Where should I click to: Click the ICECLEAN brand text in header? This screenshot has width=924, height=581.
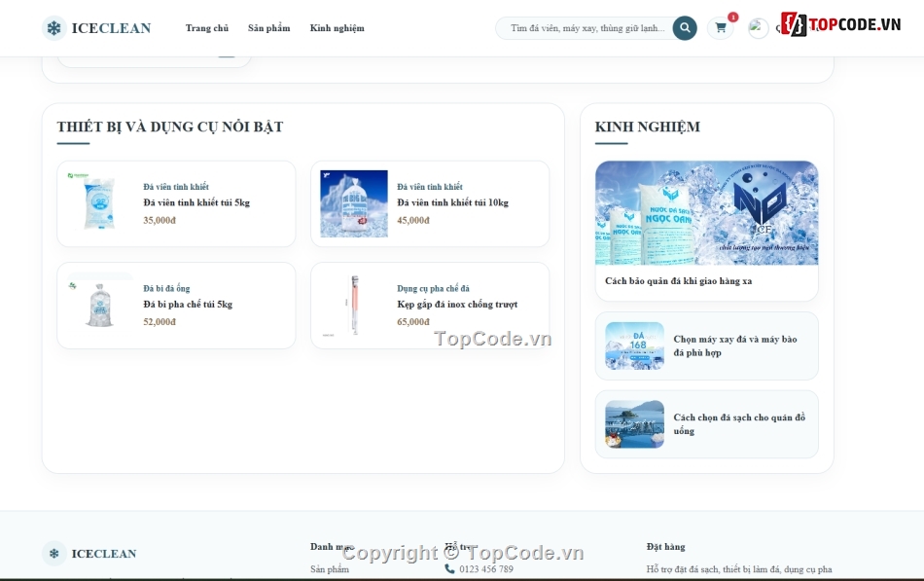112,28
